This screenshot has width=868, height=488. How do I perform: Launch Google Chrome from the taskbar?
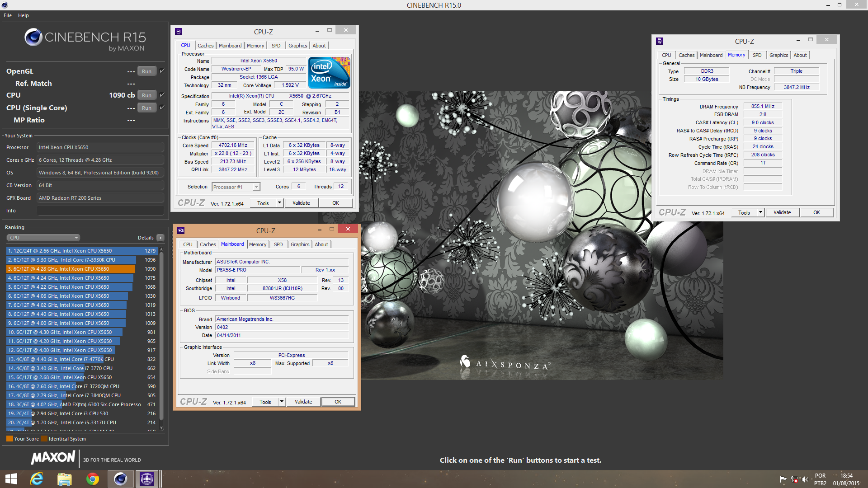click(93, 479)
